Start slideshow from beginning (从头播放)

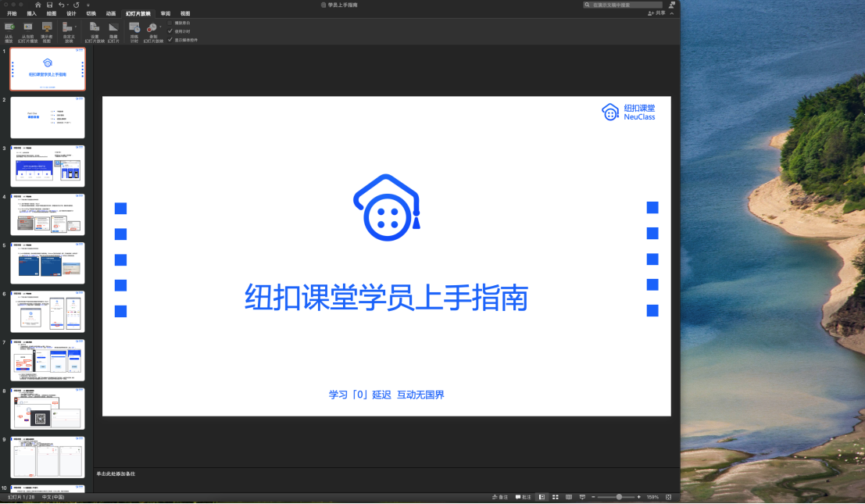(9, 33)
